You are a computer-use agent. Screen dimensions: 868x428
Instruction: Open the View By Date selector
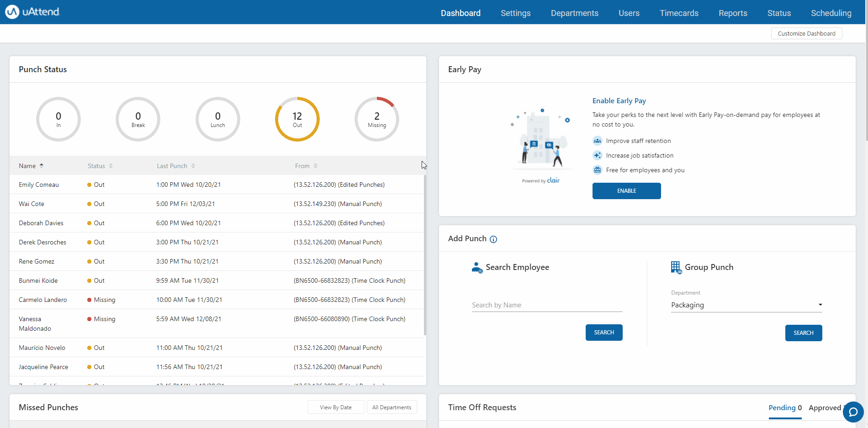pos(336,407)
